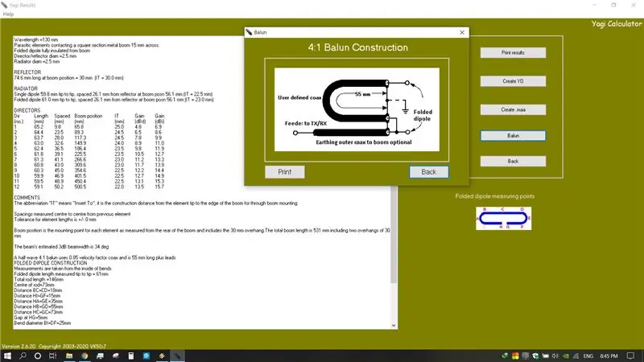
Task: Click the COMMENTS heading in results
Action: (x=27, y=197)
